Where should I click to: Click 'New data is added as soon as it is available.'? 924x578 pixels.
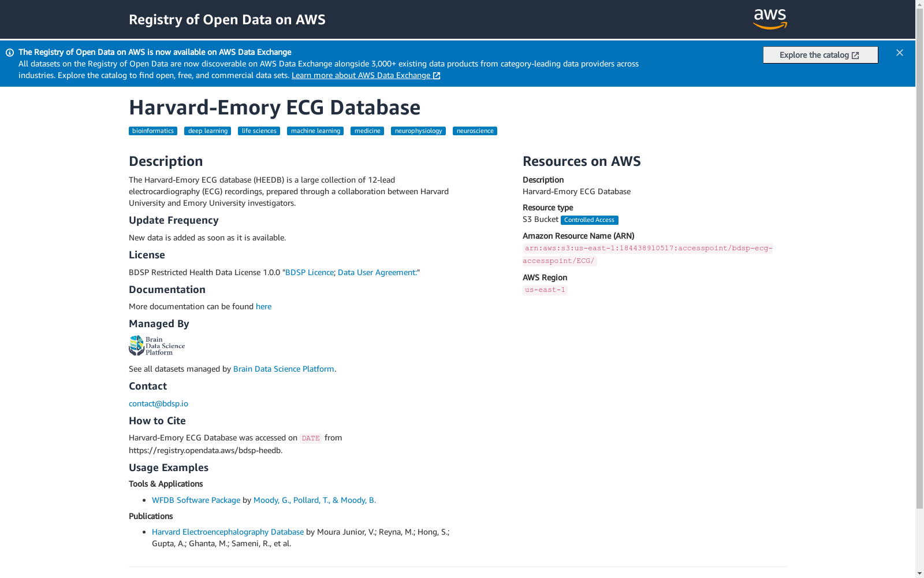point(207,238)
